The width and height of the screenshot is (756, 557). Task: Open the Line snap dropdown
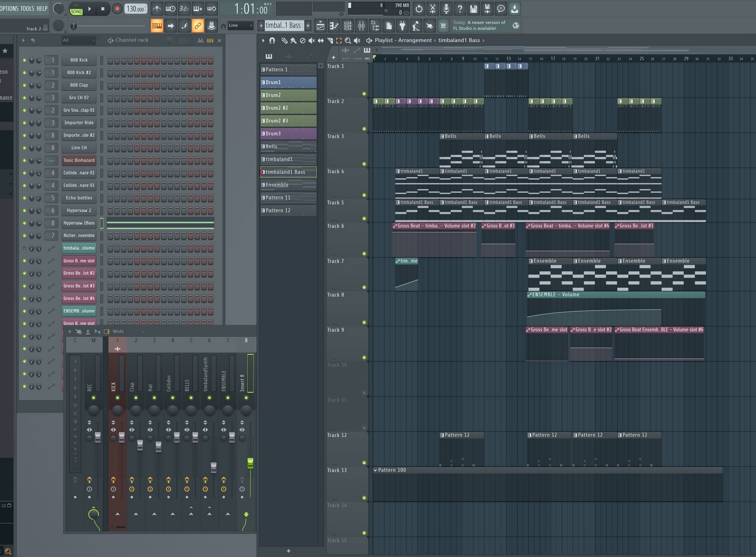tap(240, 26)
